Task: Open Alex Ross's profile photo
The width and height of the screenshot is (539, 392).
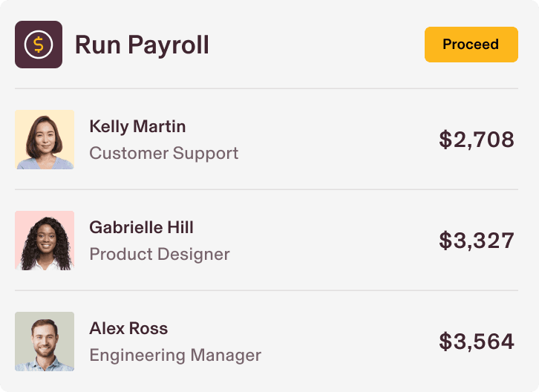Action: (x=45, y=342)
